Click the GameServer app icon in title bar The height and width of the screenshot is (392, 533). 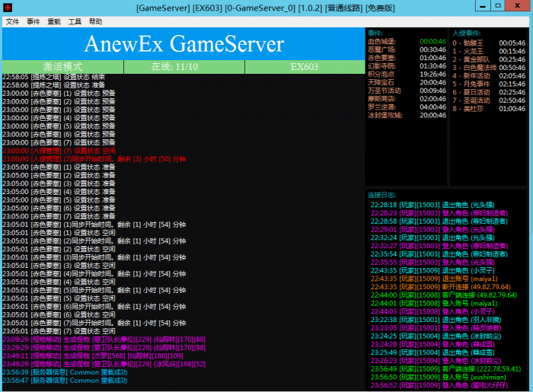click(x=7, y=6)
